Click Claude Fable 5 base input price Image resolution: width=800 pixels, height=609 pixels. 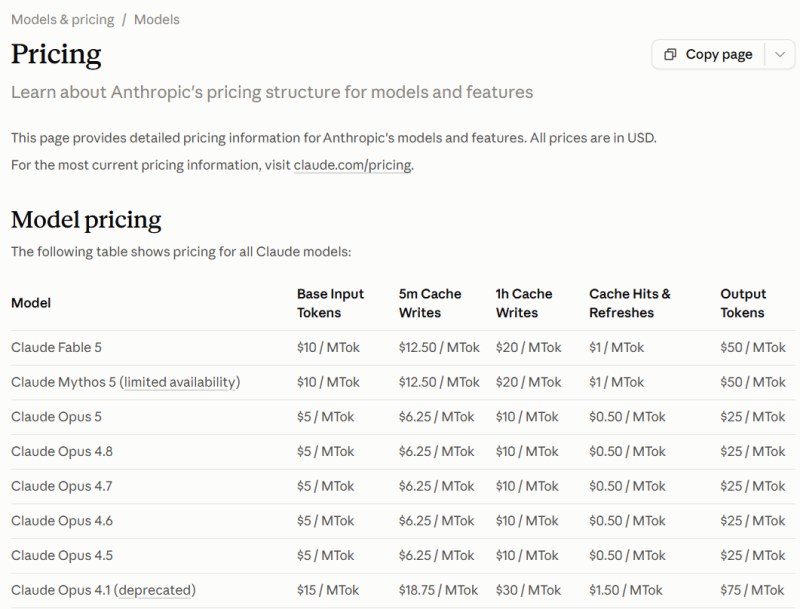pyautogui.click(x=328, y=347)
